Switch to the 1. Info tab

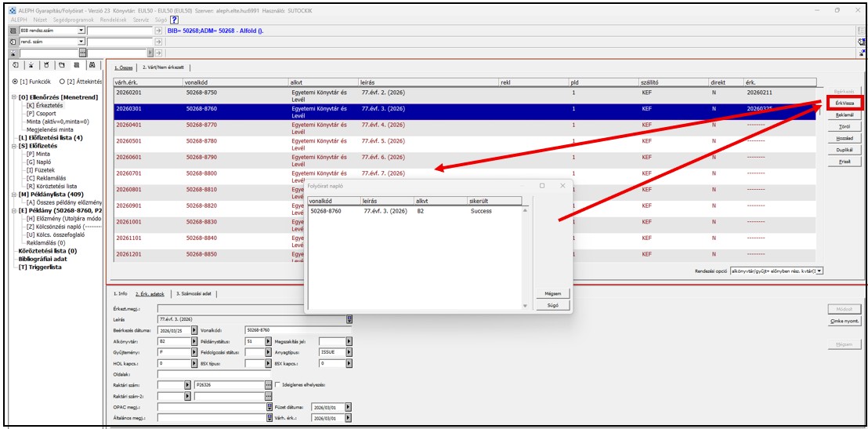[x=120, y=294]
